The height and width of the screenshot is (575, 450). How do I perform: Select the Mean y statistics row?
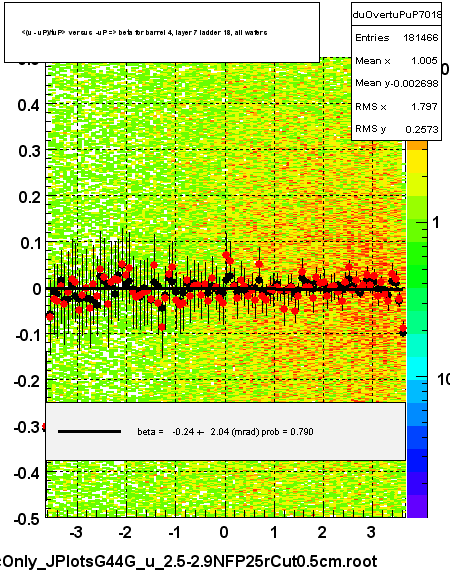click(x=396, y=83)
